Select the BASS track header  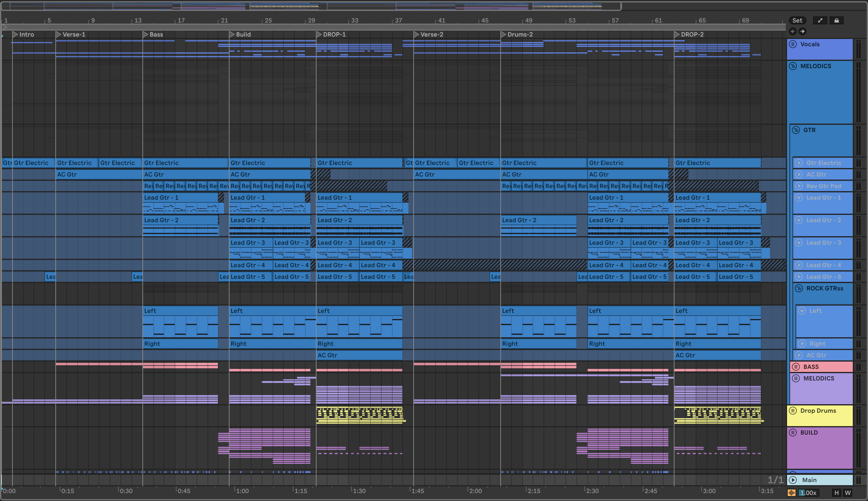[x=821, y=367]
